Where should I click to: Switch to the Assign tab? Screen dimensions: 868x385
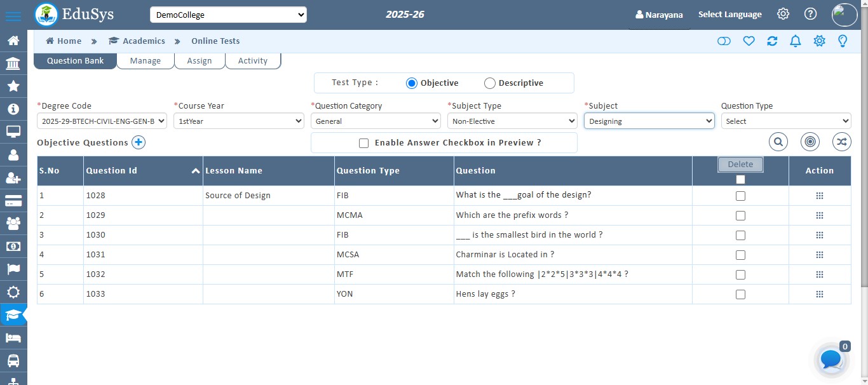199,60
